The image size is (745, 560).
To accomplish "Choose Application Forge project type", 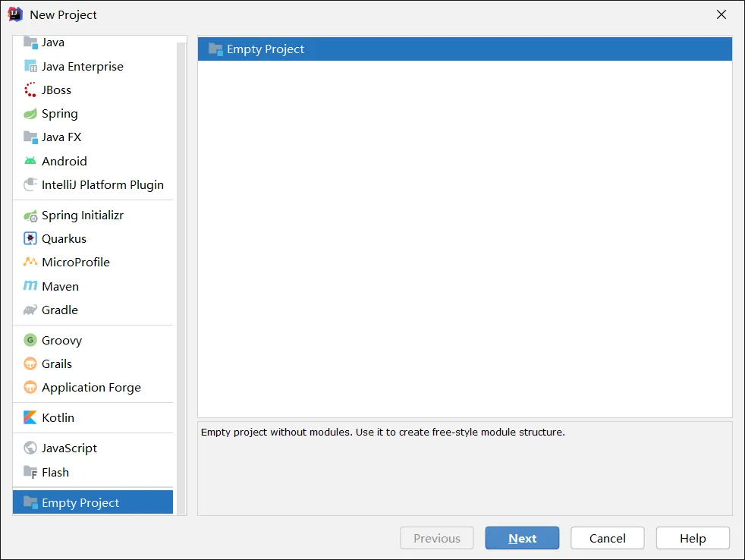I will 91,387.
